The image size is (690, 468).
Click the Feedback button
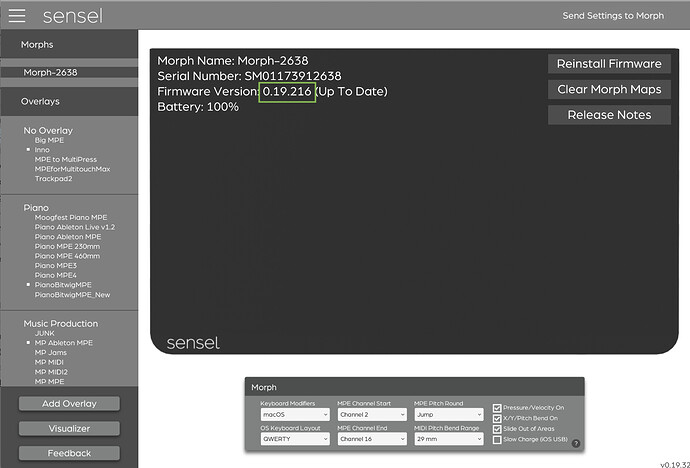(x=69, y=453)
